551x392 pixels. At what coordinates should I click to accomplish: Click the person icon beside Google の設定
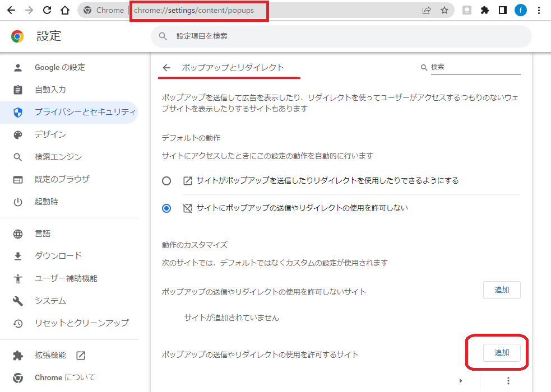[x=18, y=68]
